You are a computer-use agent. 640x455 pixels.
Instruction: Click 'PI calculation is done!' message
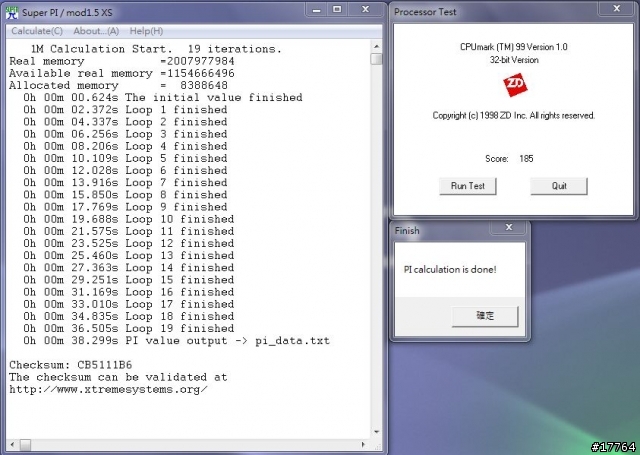click(450, 269)
